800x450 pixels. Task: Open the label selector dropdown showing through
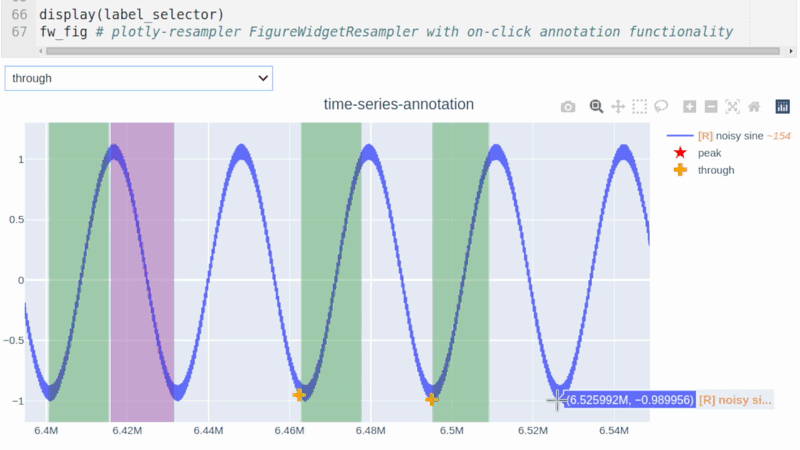[x=139, y=79]
